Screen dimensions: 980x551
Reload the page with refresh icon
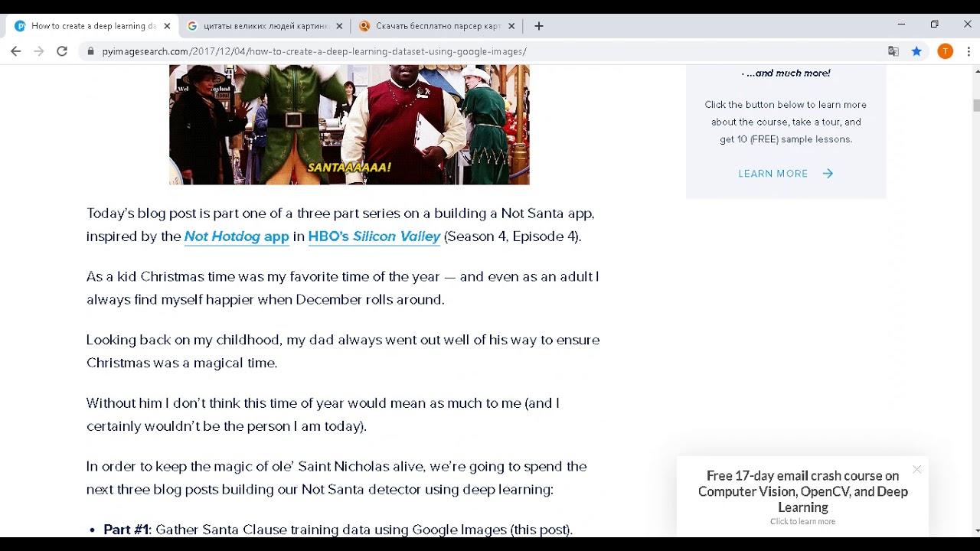[62, 51]
